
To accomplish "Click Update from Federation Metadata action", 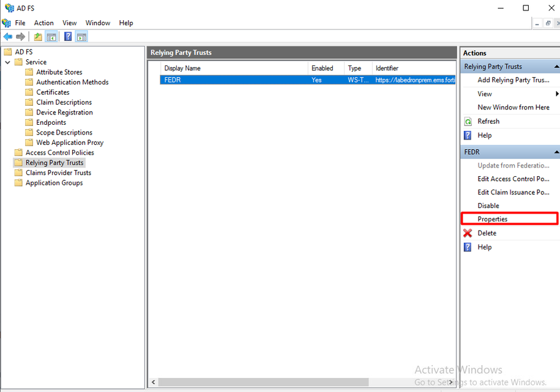I will pos(513,166).
